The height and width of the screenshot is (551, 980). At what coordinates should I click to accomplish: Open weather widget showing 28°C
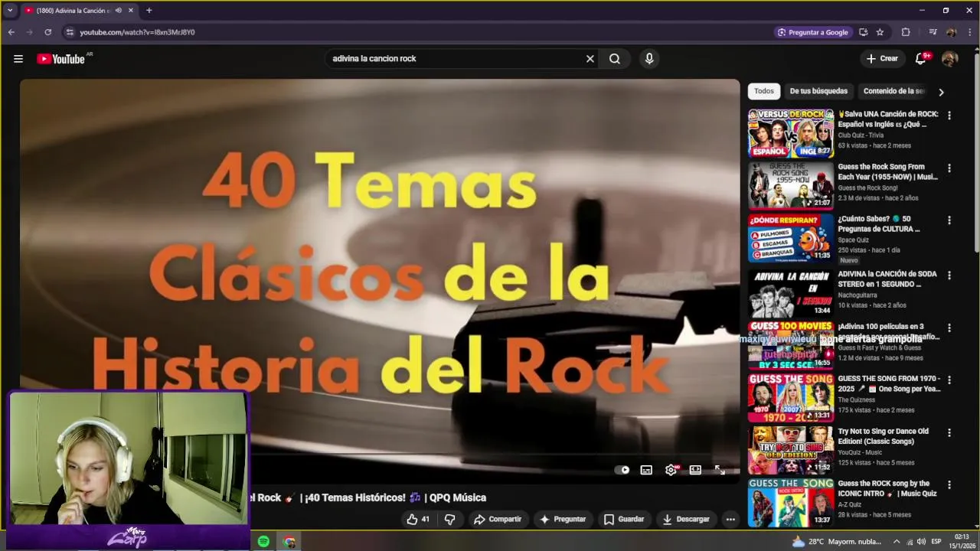click(x=836, y=542)
